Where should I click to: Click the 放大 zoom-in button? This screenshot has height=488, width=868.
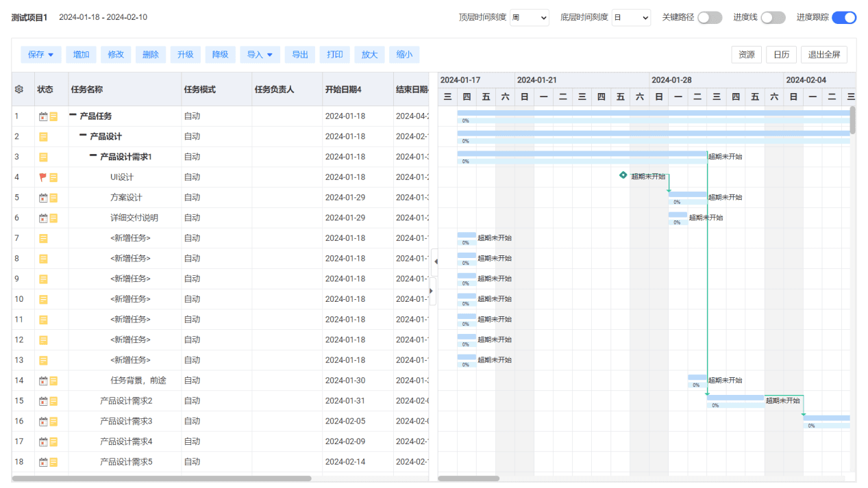(370, 55)
